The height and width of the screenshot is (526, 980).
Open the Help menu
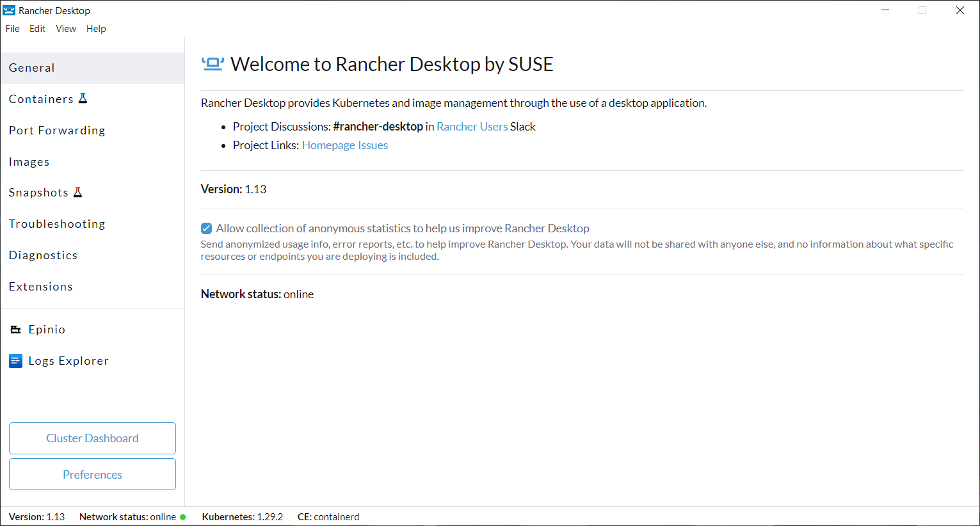[96, 29]
